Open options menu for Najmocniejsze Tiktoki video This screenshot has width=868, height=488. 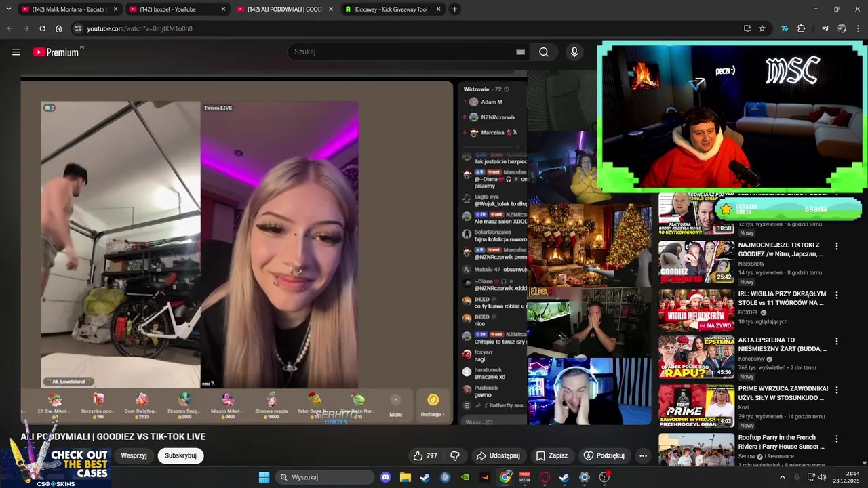pyautogui.click(x=836, y=247)
